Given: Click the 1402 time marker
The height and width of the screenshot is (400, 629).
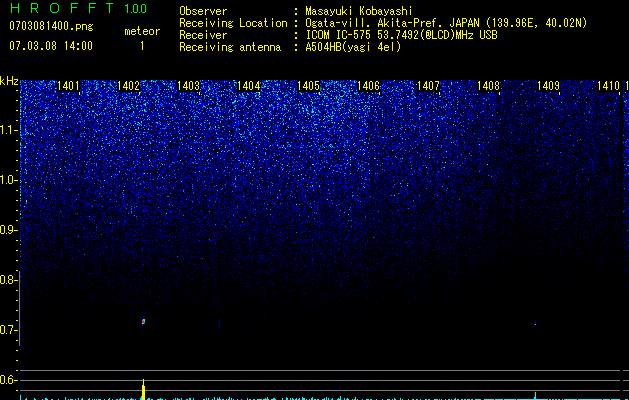Looking at the screenshot, I should (128, 86).
